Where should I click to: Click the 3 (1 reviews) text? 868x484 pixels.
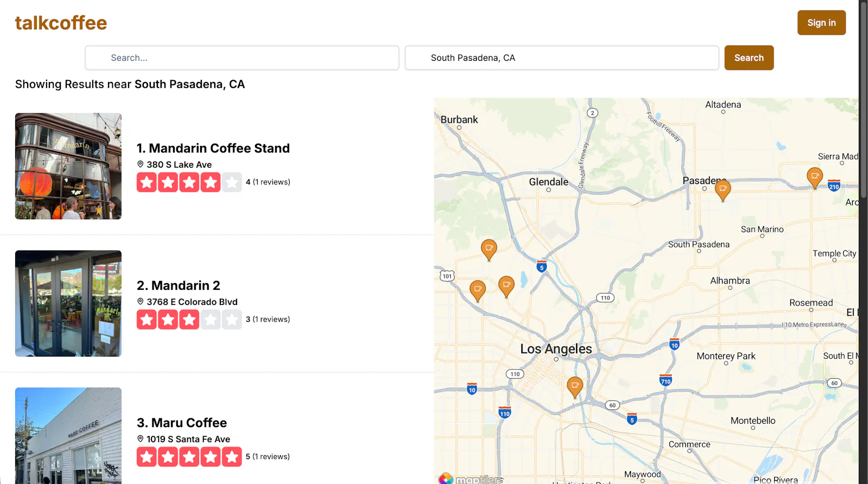268,319
